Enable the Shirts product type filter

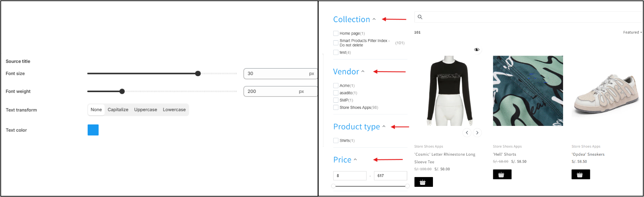coord(336,140)
